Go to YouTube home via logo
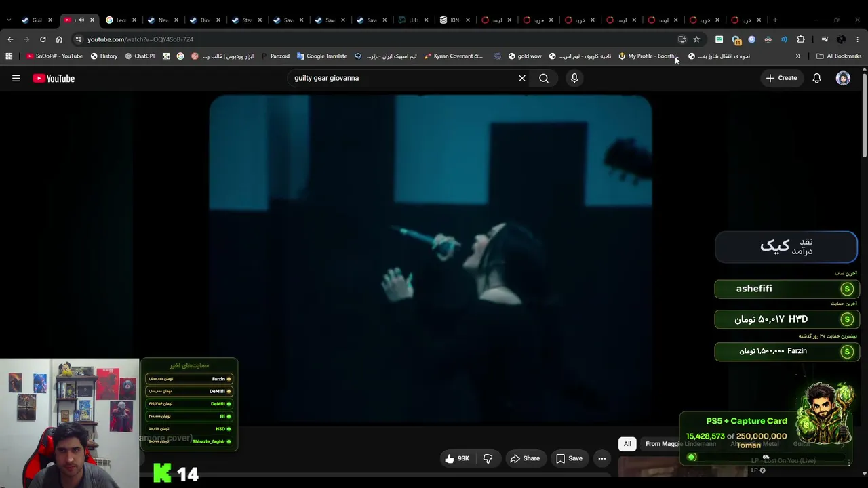Image resolution: width=868 pixels, height=488 pixels. 54,78
